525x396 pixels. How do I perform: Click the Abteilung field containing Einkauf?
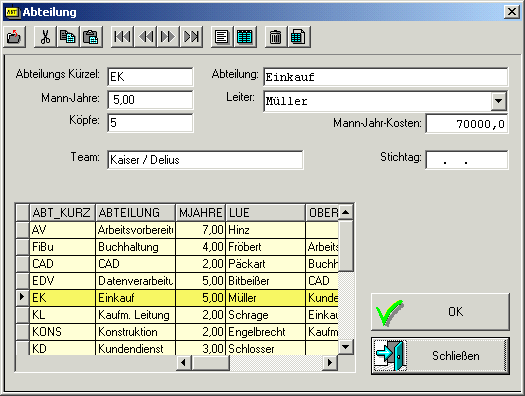pyautogui.click(x=385, y=77)
